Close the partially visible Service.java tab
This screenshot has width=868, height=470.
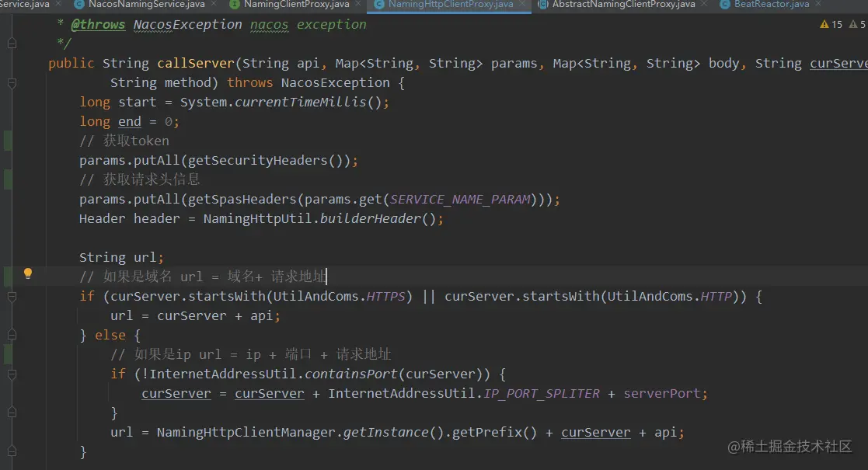point(58,4)
